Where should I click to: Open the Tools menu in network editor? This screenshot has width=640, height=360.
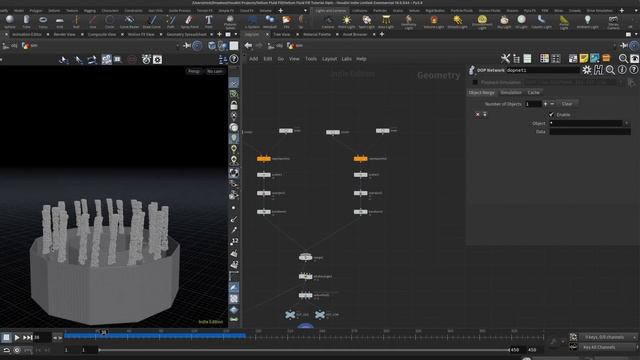[311, 59]
